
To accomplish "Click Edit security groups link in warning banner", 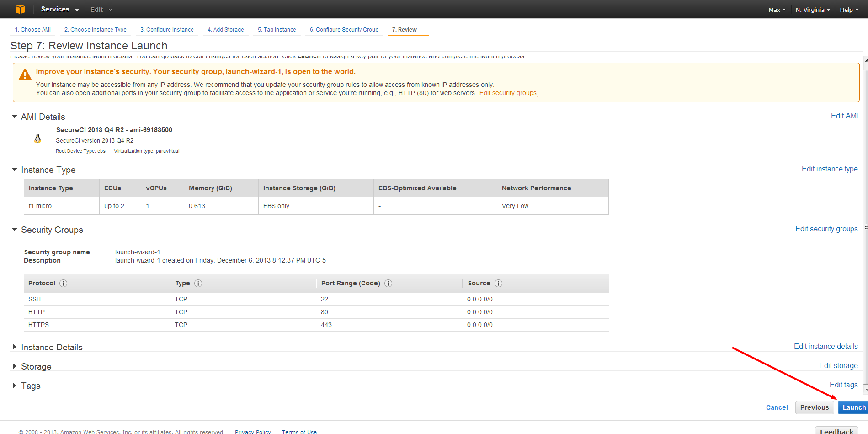I will 508,93.
